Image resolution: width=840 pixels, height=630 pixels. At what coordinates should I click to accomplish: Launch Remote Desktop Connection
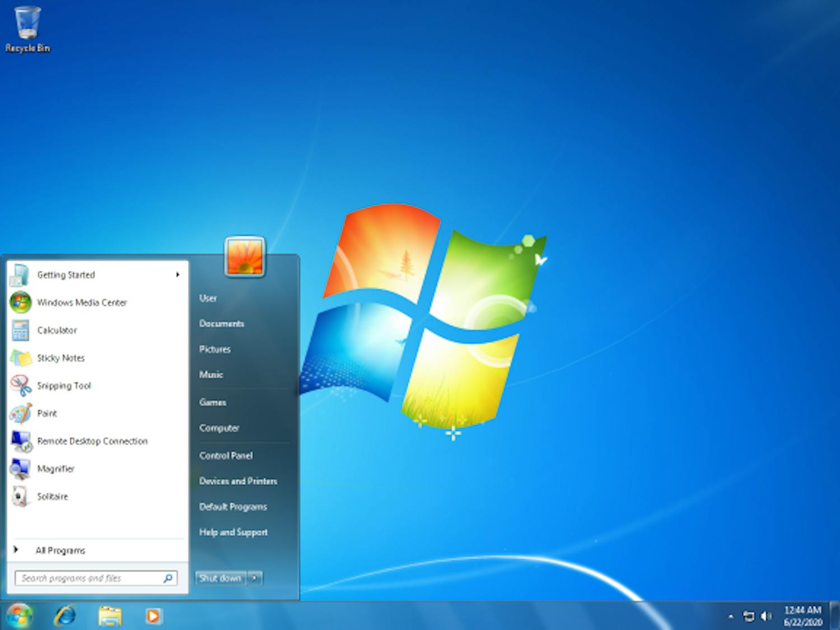[92, 441]
